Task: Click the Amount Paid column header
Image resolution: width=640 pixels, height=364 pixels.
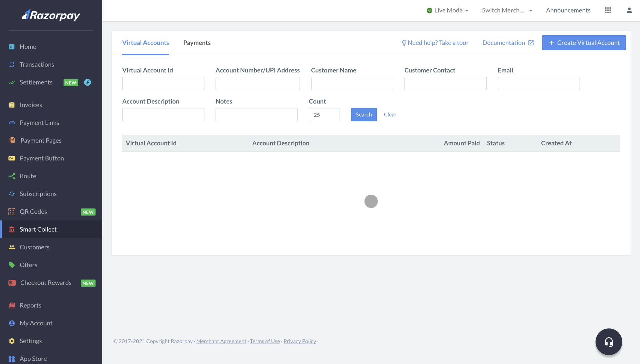Action: pos(462,143)
